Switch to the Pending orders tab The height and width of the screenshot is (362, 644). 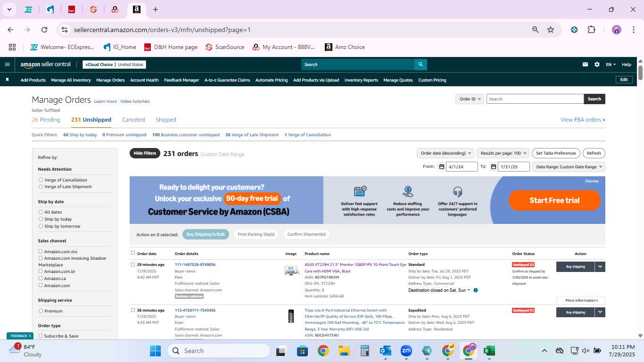[46, 120]
